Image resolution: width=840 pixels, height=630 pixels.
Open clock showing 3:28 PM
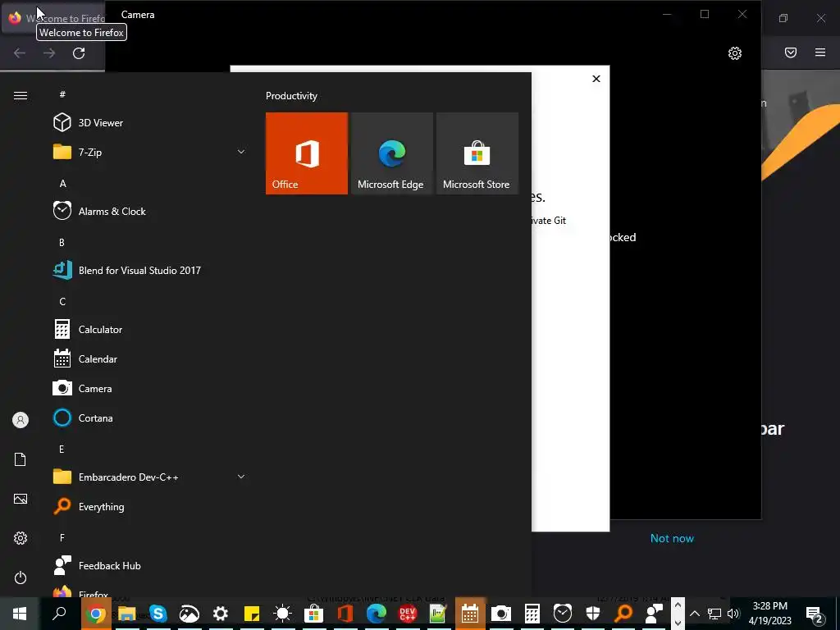(x=769, y=614)
